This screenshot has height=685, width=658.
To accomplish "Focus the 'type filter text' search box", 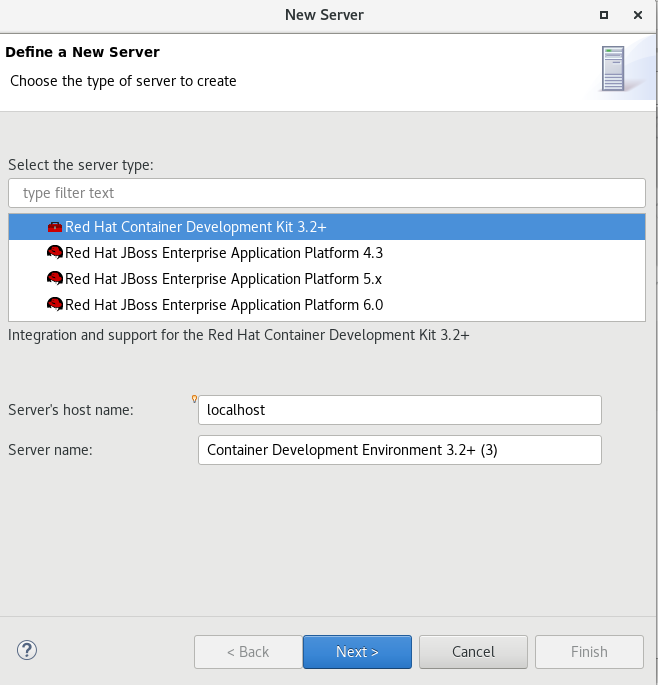I will [x=327, y=193].
